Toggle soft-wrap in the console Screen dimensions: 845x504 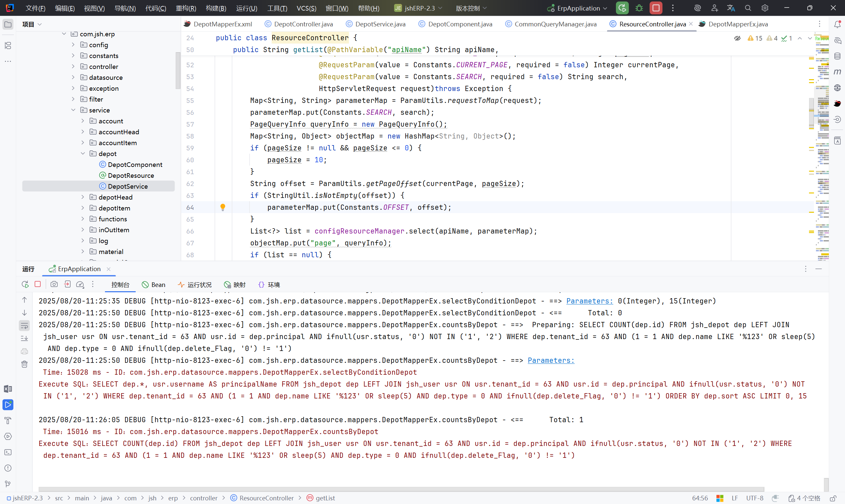click(x=24, y=326)
